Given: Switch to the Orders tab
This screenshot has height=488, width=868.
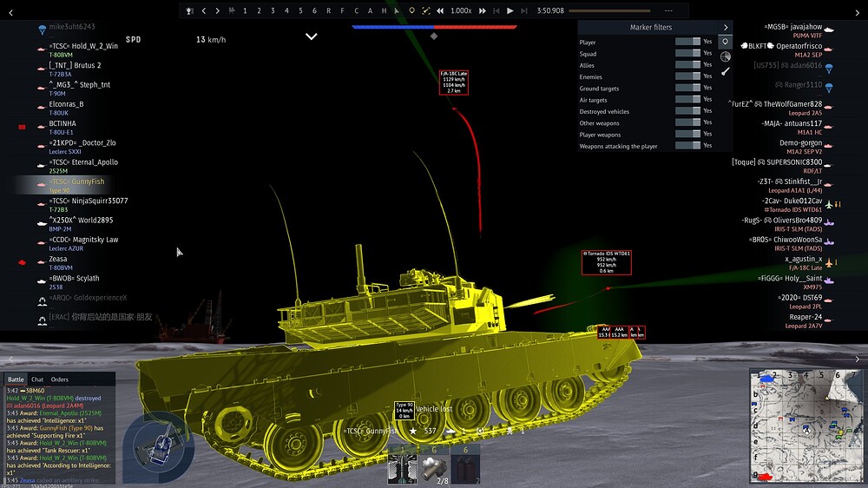Looking at the screenshot, I should click(x=59, y=379).
